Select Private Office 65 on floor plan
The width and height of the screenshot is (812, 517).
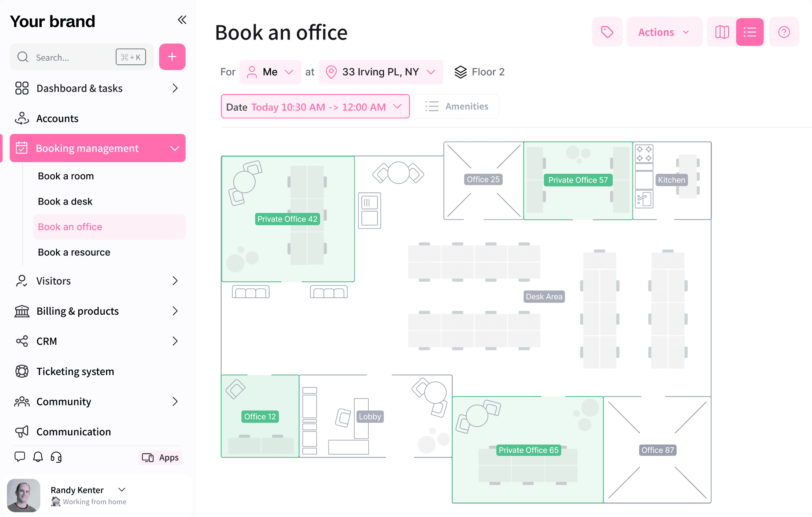(528, 450)
